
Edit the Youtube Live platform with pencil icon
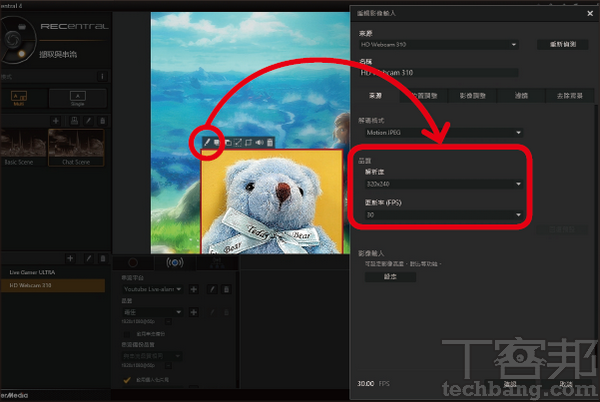[x=212, y=289]
